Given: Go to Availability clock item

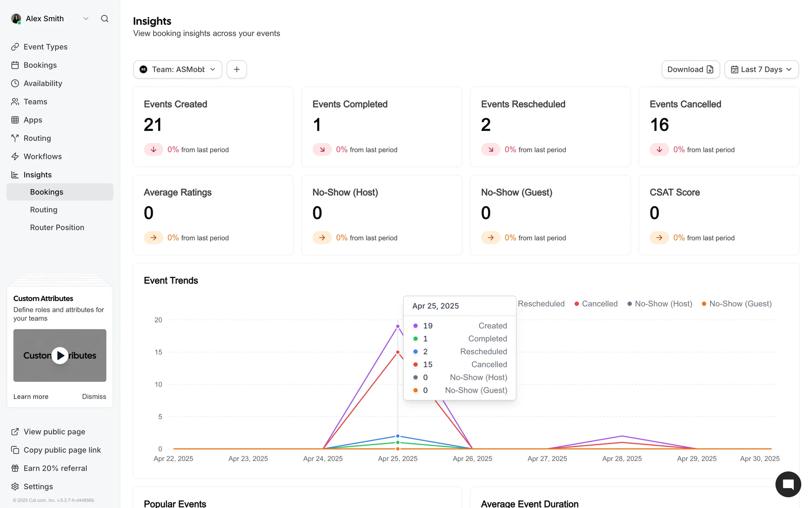Looking at the screenshot, I should pos(42,83).
